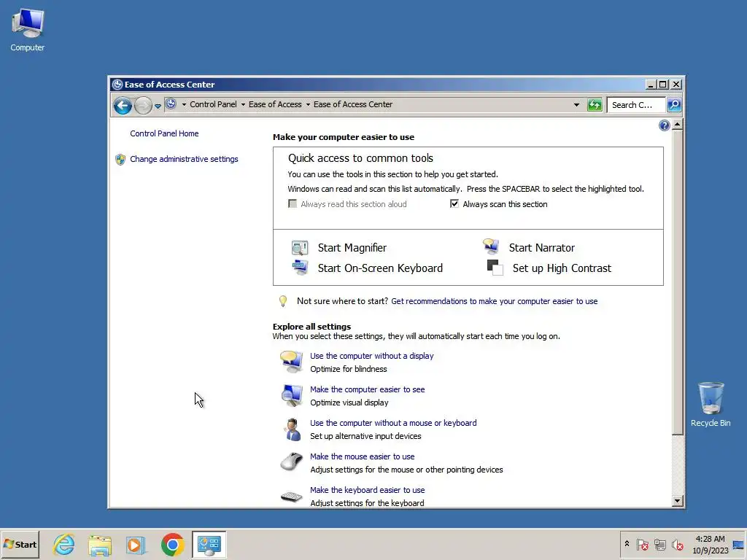Open 'Make the mouse easier to use' link
The image size is (747, 560).
[362, 456]
